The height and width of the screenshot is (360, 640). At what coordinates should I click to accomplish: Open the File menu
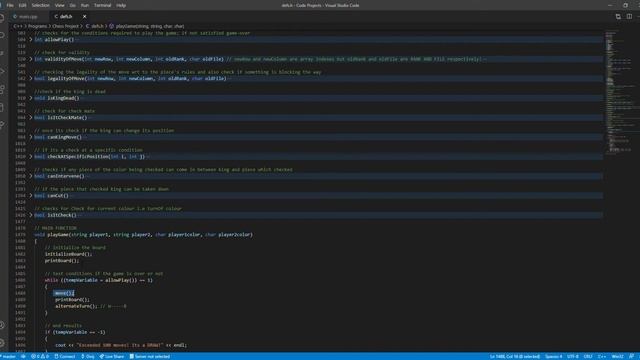10,5
